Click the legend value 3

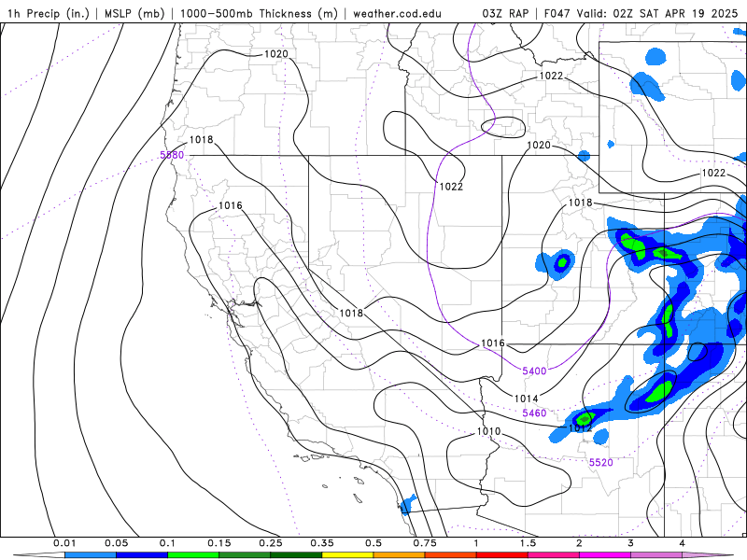631,543
